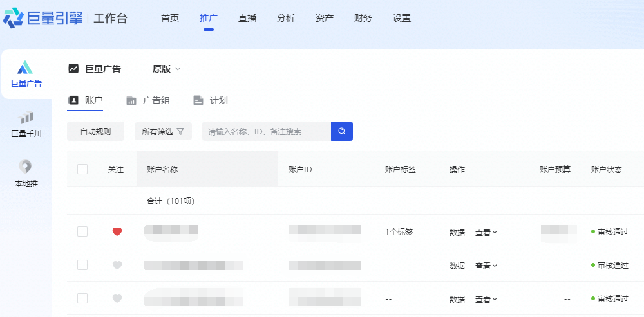644x317 pixels.
Task: Toggle the gray heart in second account row
Action: click(x=117, y=266)
